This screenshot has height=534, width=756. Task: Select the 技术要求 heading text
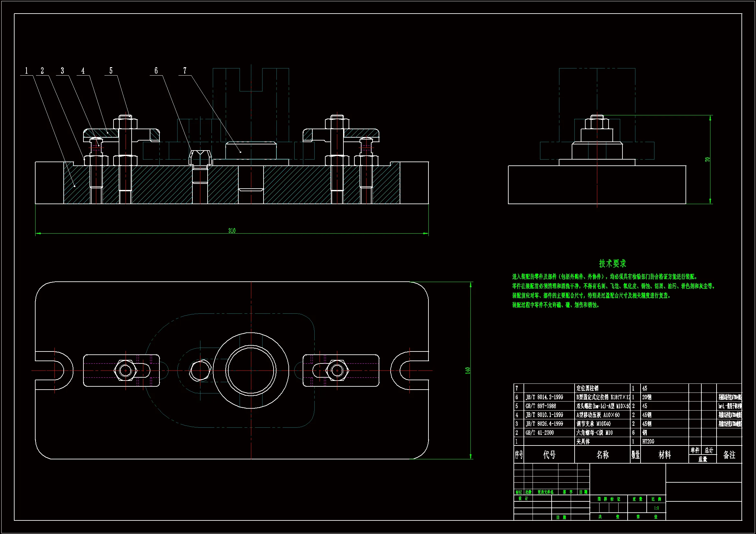point(612,263)
